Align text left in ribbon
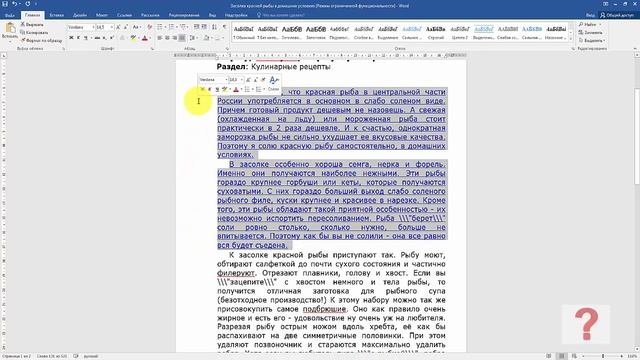Screen dimensions: 640x360 (160, 38)
